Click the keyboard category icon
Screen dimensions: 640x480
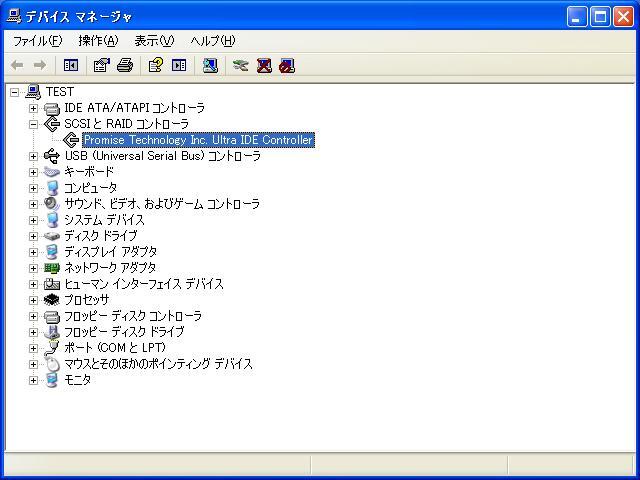52,172
